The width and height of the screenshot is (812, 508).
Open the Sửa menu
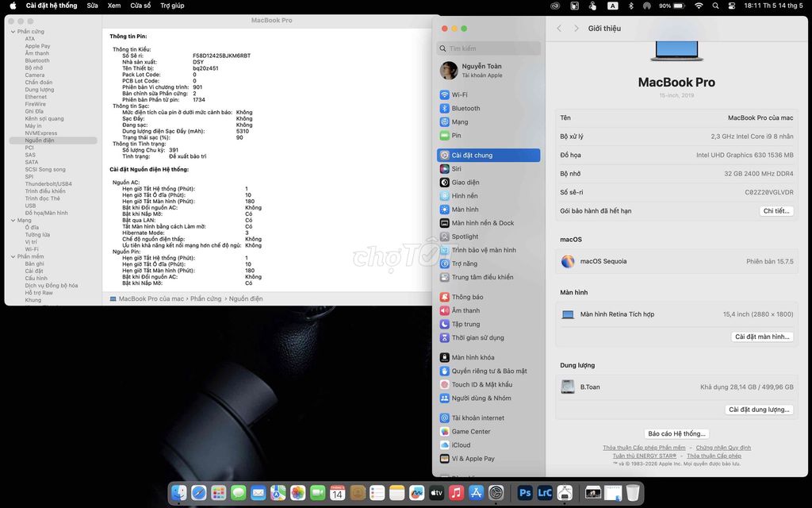click(92, 6)
